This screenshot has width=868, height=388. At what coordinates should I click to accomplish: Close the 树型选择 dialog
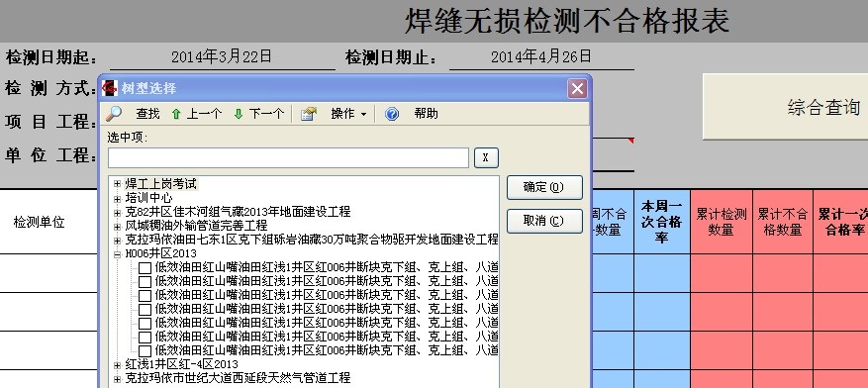point(577,88)
